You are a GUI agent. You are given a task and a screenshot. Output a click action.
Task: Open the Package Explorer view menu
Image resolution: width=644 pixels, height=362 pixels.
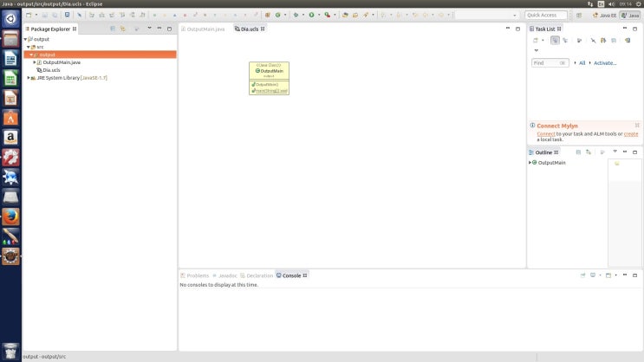click(149, 29)
